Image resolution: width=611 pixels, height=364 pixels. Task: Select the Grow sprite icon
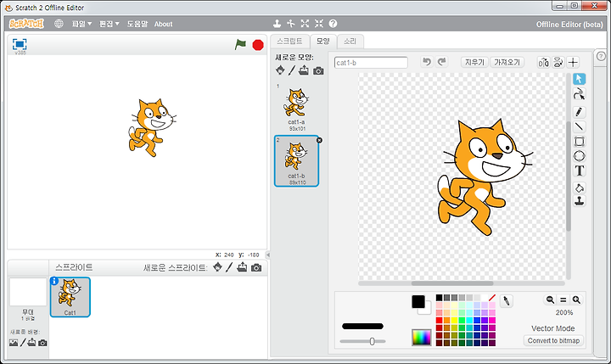click(x=305, y=24)
